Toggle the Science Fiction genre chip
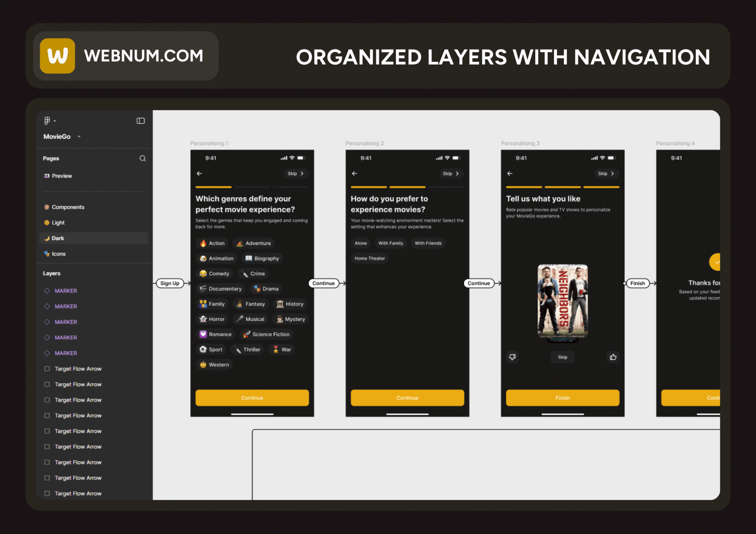 (x=266, y=334)
